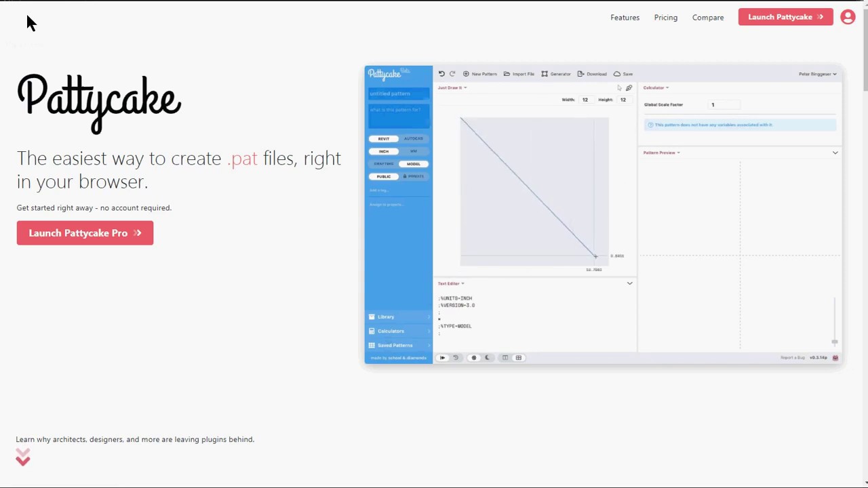Select the PUBLIC visibility toggle
This screenshot has height=488, width=868.
tap(384, 176)
